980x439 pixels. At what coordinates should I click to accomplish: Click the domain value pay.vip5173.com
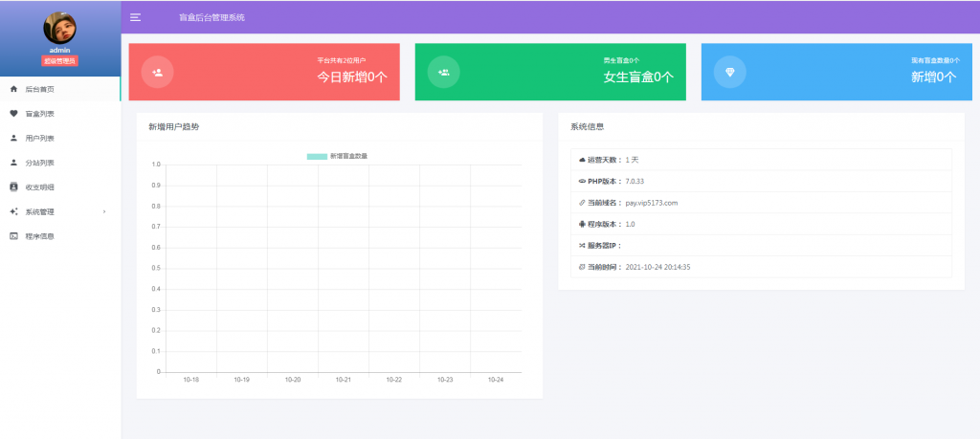click(652, 203)
